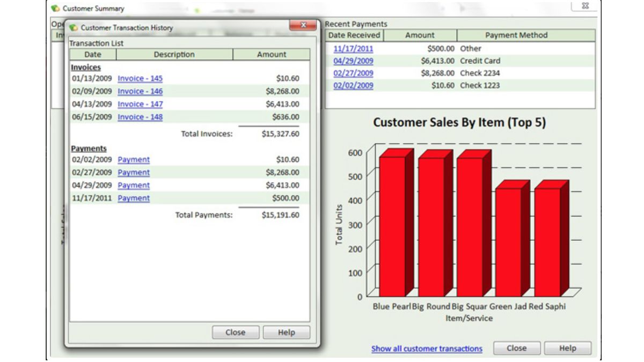
Task: View the Payment dated 02/02/2009
Action: pyautogui.click(x=133, y=159)
